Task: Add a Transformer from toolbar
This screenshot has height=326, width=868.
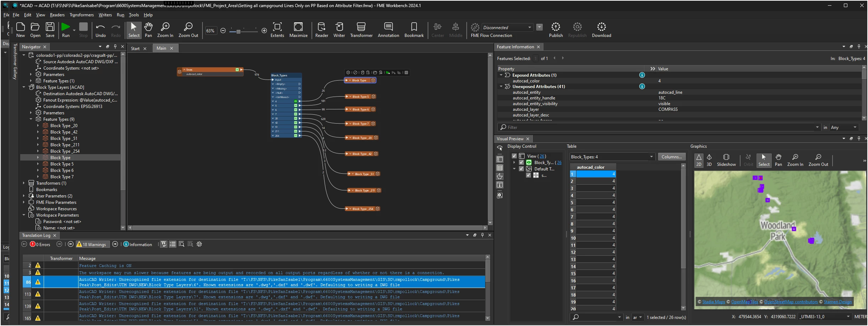Action: pos(361,30)
